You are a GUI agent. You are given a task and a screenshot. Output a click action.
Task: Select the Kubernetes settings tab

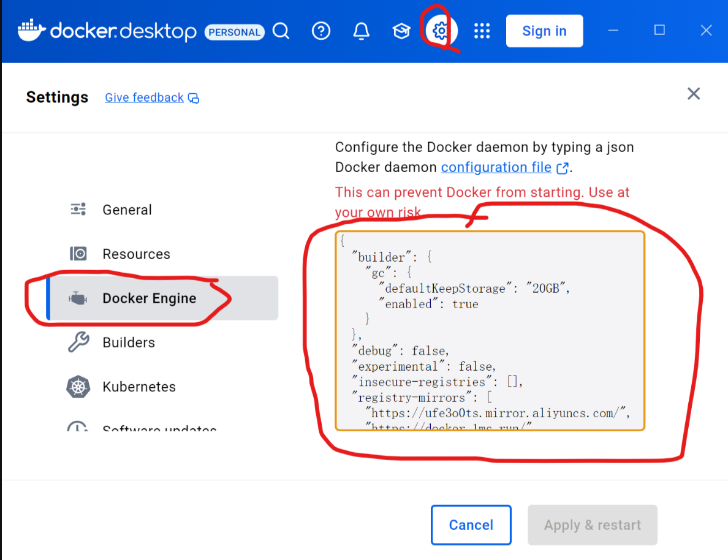tap(162, 387)
